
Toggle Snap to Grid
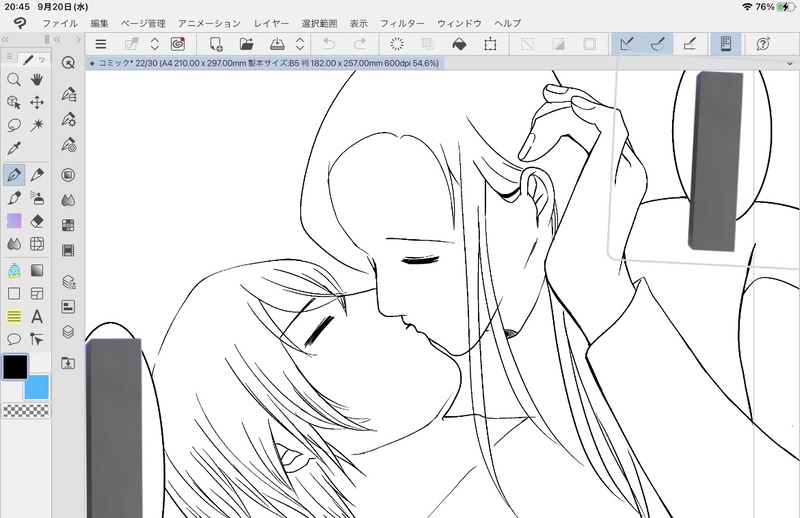[689, 44]
